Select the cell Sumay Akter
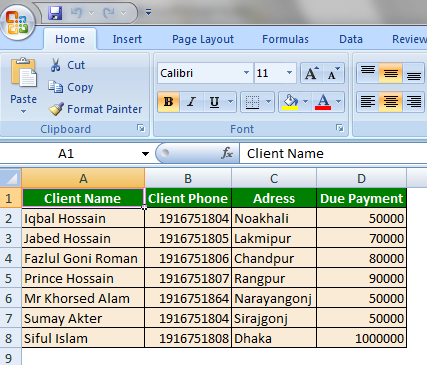This screenshot has height=365, width=427. pyautogui.click(x=83, y=318)
